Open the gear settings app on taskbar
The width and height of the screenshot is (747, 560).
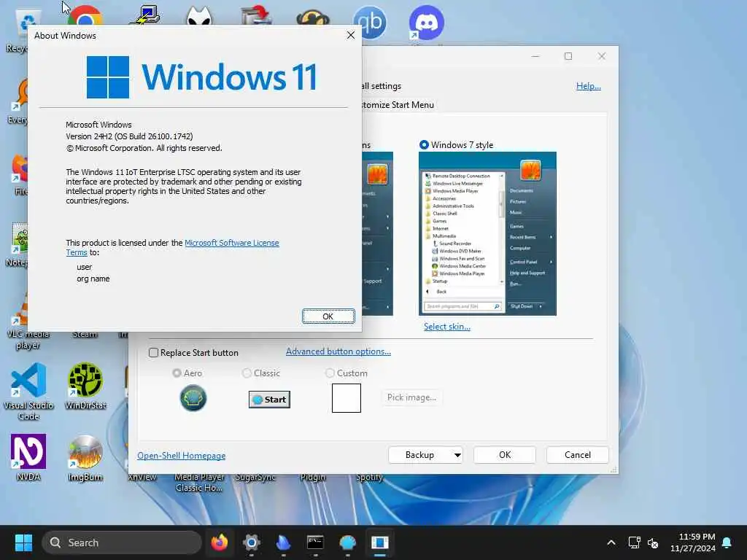[252, 542]
